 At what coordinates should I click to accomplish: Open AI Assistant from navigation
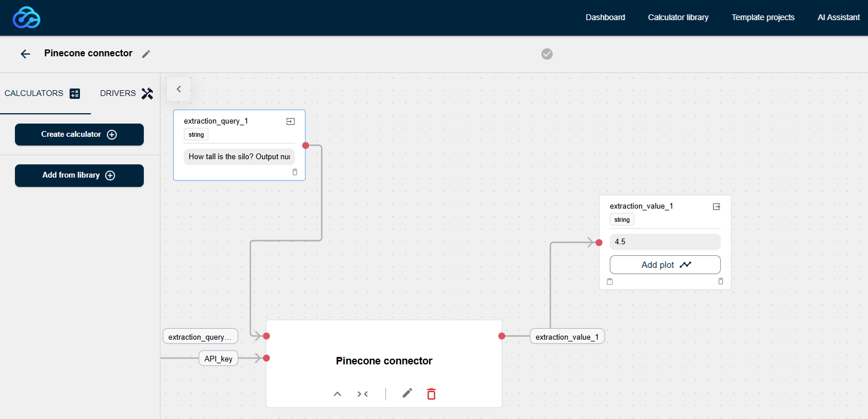(839, 17)
